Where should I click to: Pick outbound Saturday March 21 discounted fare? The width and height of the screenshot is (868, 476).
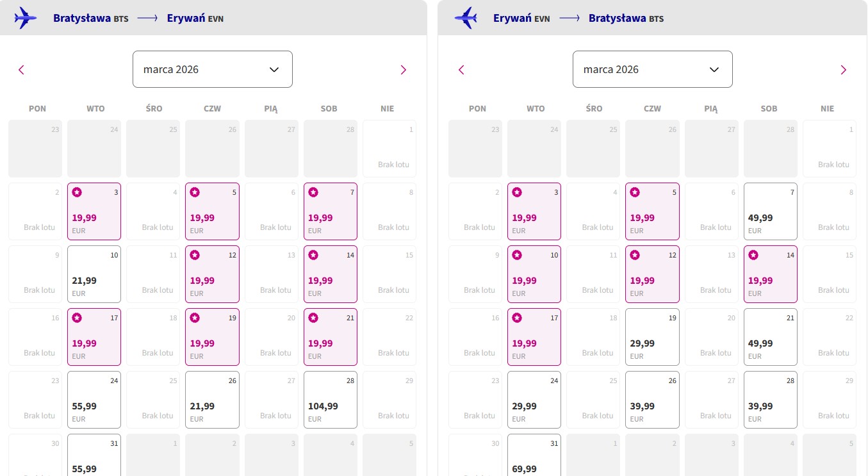click(330, 337)
